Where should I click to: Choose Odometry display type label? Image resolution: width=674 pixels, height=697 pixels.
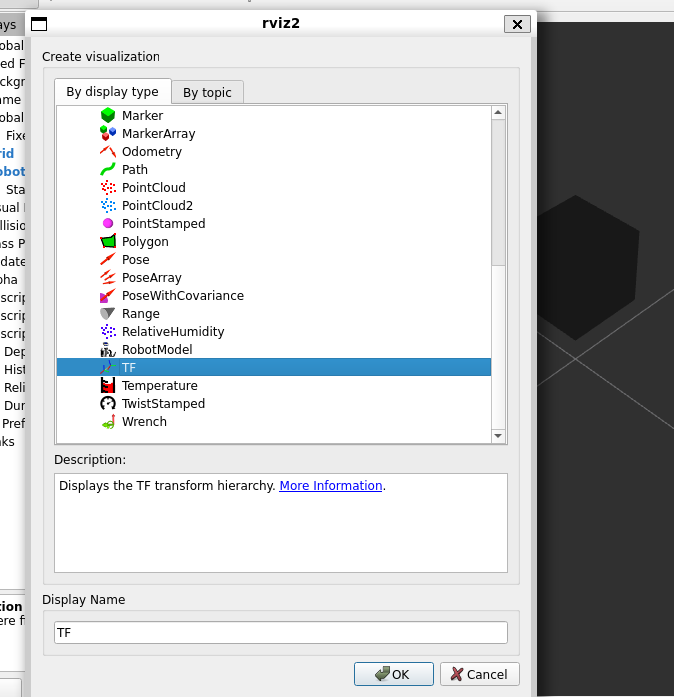152,152
